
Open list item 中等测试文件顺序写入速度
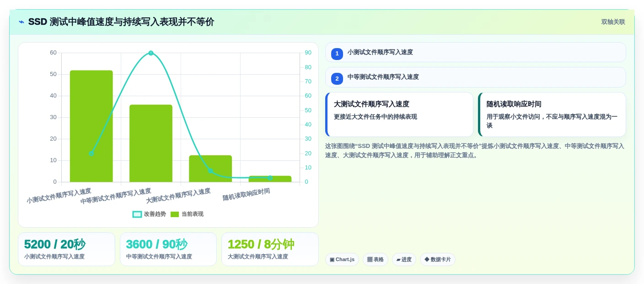pyautogui.click(x=476, y=77)
